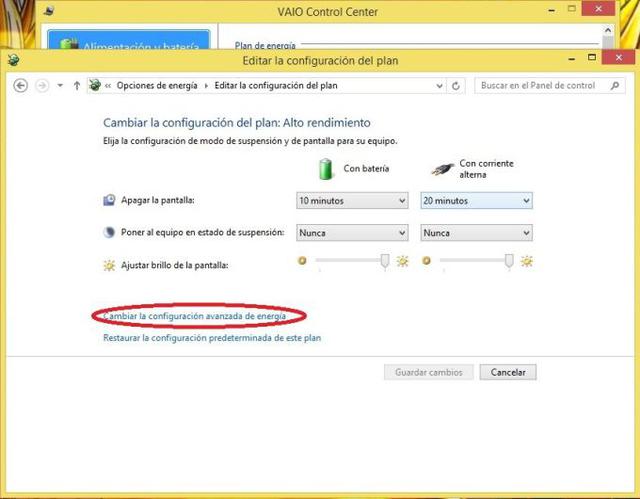Click the power plug icon
Image resolution: width=640 pixels, height=499 pixels.
[x=442, y=169]
